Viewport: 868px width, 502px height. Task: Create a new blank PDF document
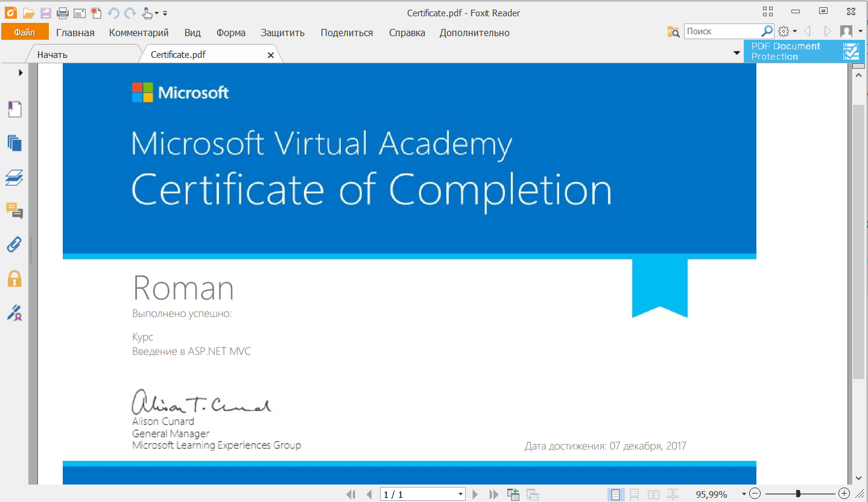96,13
